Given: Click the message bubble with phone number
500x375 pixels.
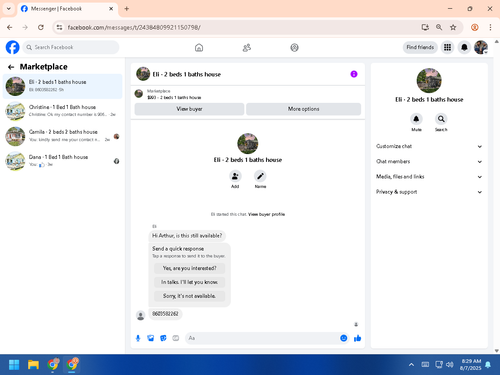Looking at the screenshot, I should pyautogui.click(x=165, y=314).
